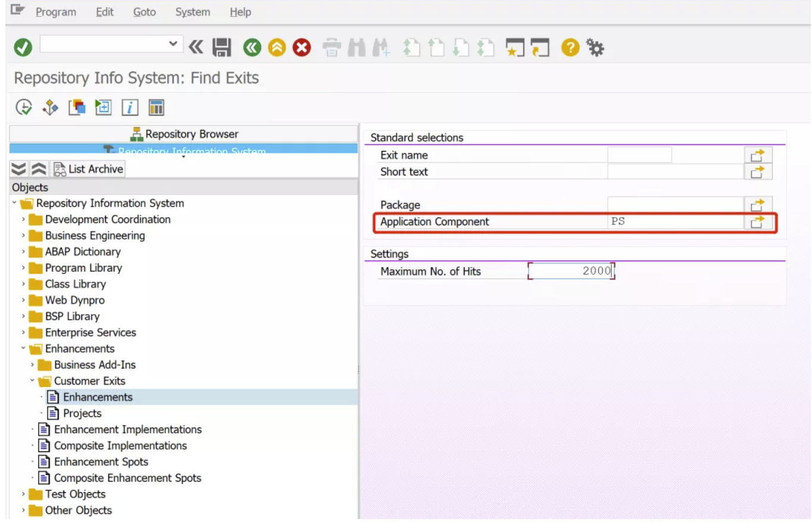
Task: Click the Last Page icon
Action: (486, 48)
